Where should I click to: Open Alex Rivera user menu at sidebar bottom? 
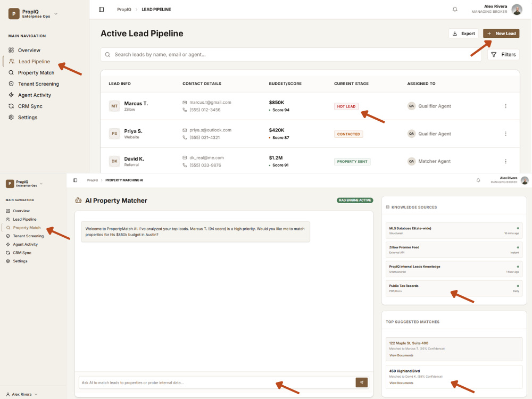pos(22,394)
